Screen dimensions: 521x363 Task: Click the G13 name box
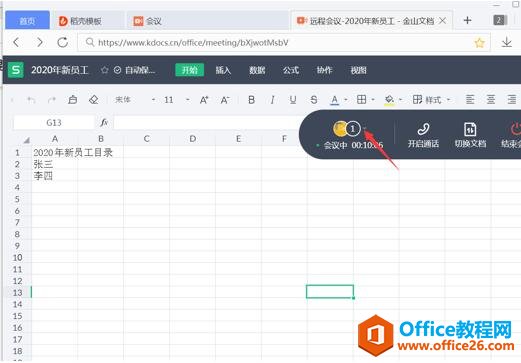click(54, 123)
